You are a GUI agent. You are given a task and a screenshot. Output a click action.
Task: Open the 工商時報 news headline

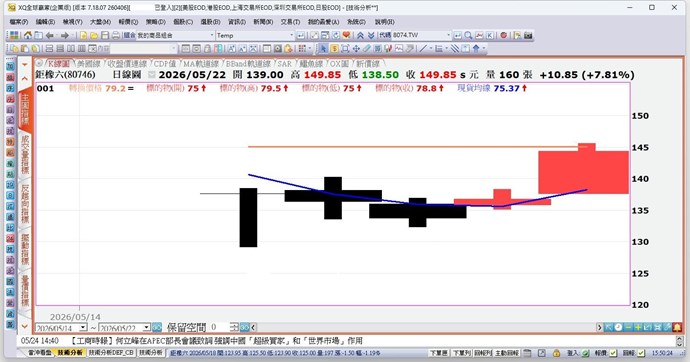pyautogui.click(x=217, y=341)
